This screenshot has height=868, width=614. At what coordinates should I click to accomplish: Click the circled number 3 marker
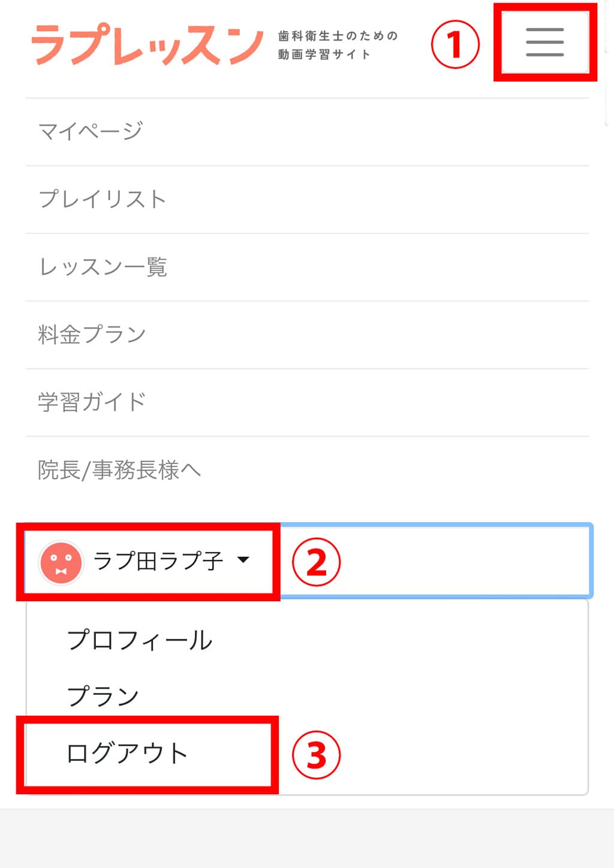coord(316,755)
